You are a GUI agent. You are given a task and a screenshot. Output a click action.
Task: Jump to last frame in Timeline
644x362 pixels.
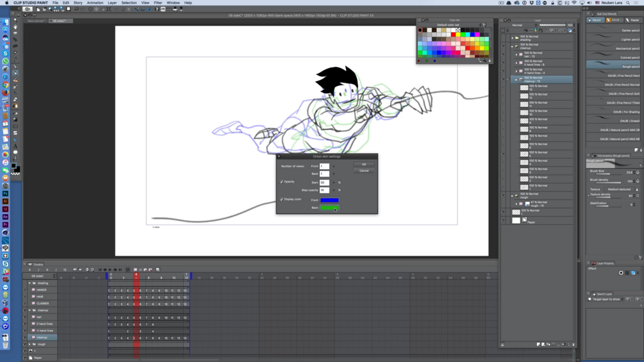(120, 270)
